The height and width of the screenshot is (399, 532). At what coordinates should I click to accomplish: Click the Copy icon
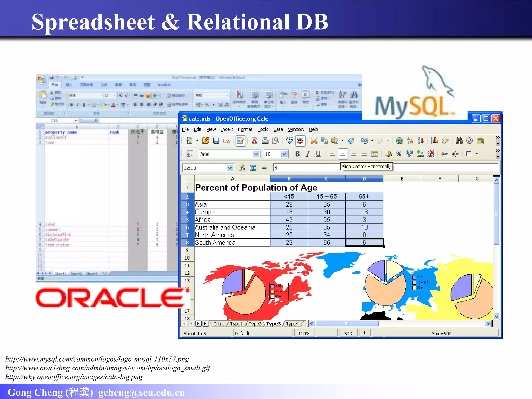(x=324, y=141)
